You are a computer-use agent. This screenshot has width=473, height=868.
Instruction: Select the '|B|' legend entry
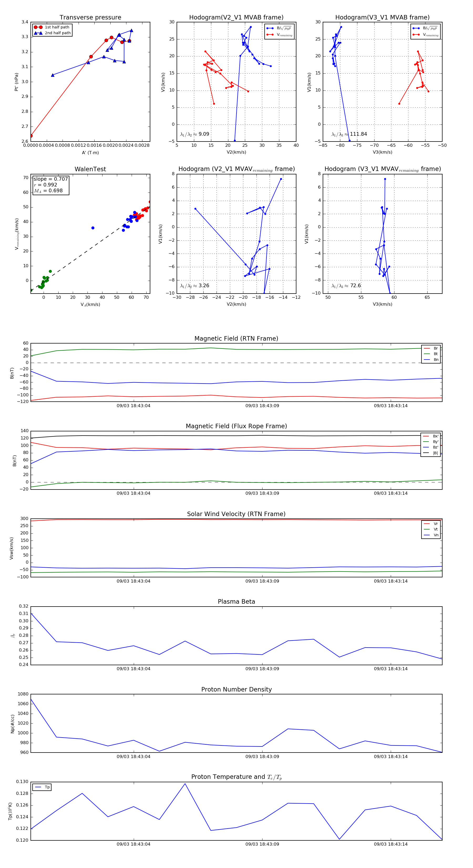[431, 453]
